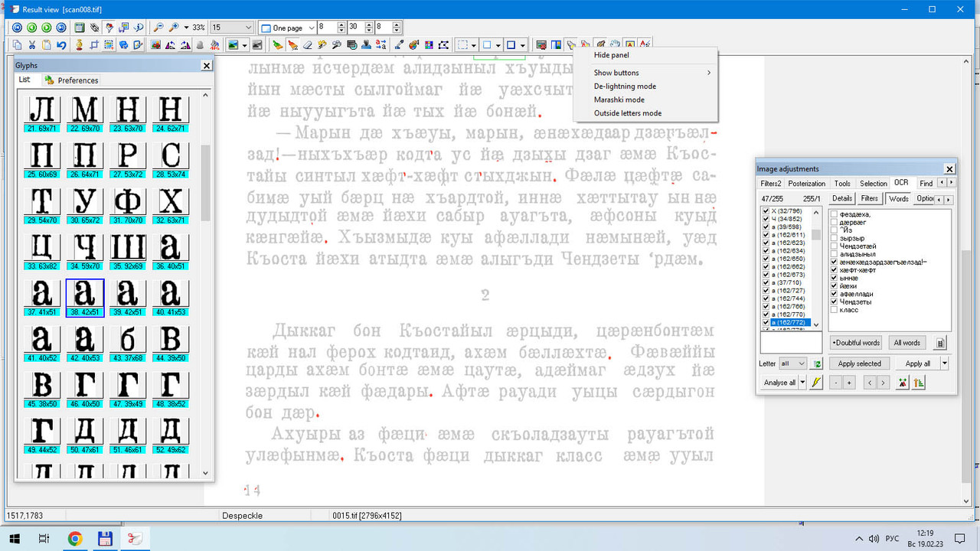Open the image mode dropdown arrow in toolbar

click(x=244, y=45)
